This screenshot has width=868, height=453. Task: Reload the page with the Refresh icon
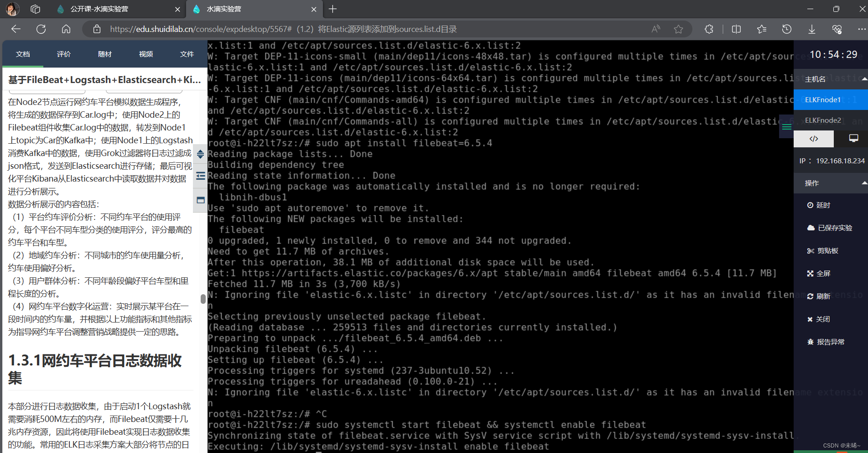click(x=41, y=29)
